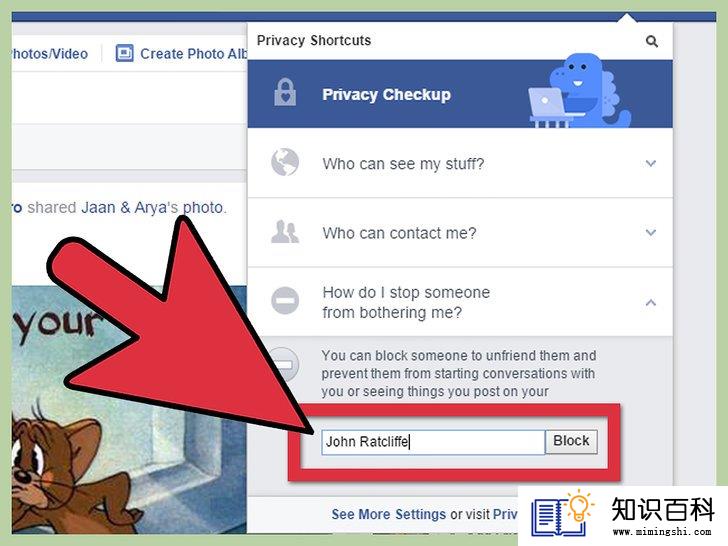Open the Privacy Checkup banner
728x546 pixels.
point(460,94)
